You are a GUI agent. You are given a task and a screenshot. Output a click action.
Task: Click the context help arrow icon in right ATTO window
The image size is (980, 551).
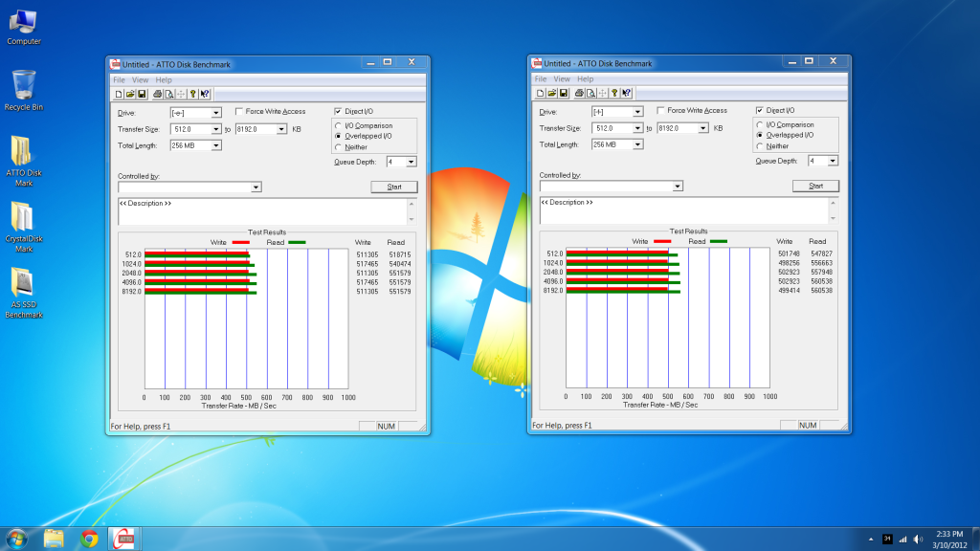tap(626, 93)
